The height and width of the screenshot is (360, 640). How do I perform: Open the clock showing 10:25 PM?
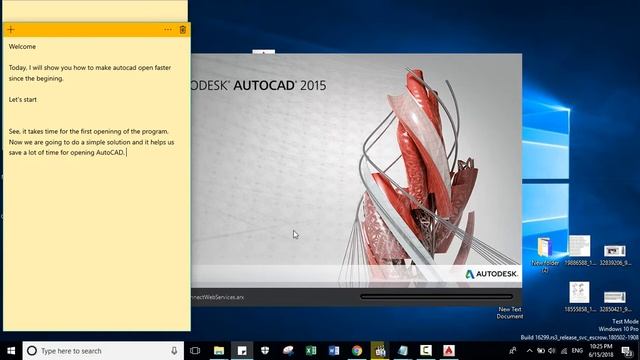point(601,351)
